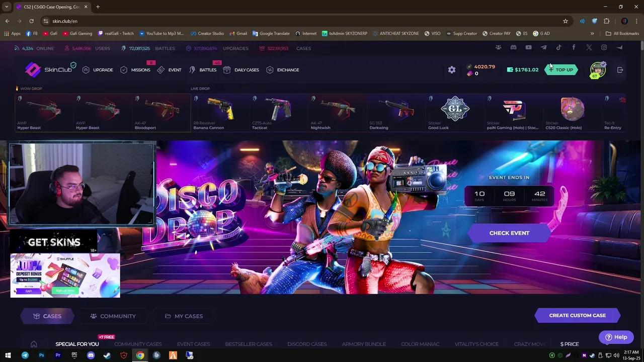Open the Gmail bookmark
Viewport: 644px width, 362px height.
[x=238, y=34]
